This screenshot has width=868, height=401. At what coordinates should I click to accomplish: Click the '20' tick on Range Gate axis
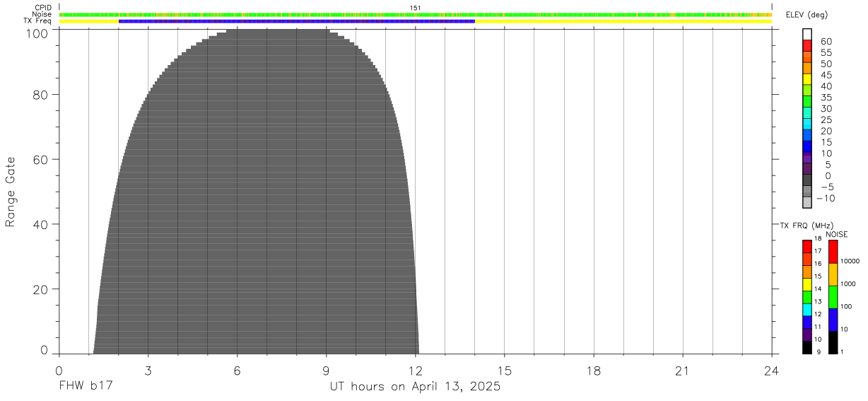[40, 289]
